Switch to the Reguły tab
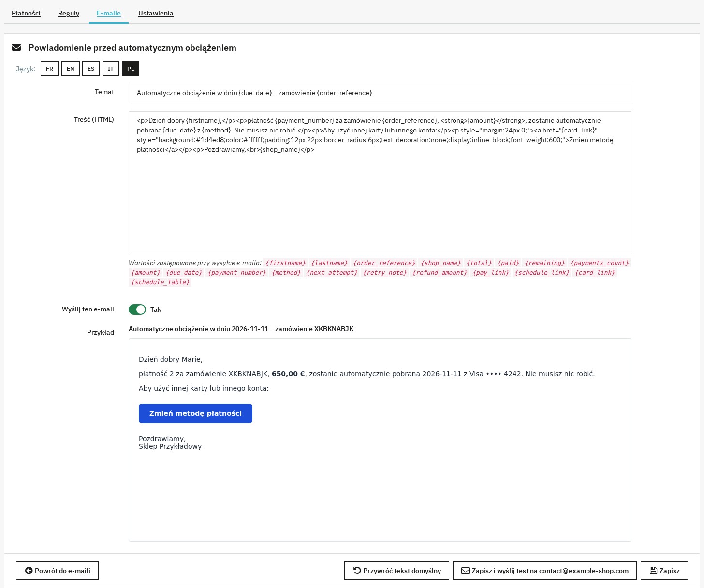 pos(69,13)
